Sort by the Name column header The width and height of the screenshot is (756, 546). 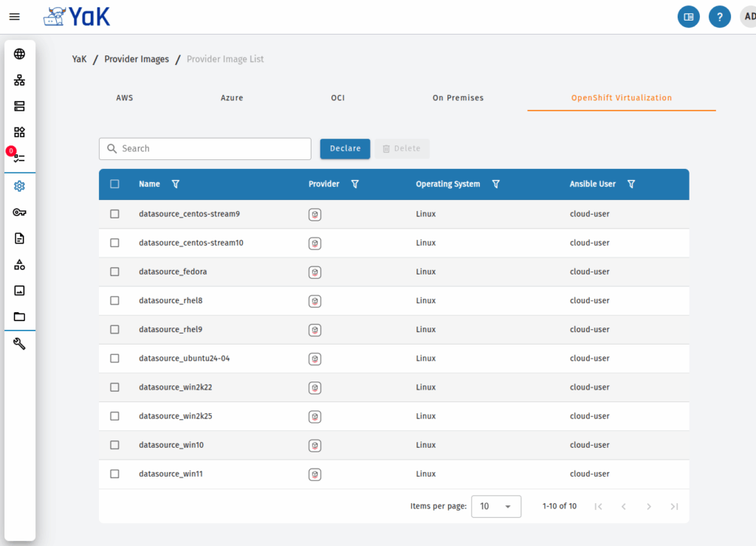click(149, 184)
